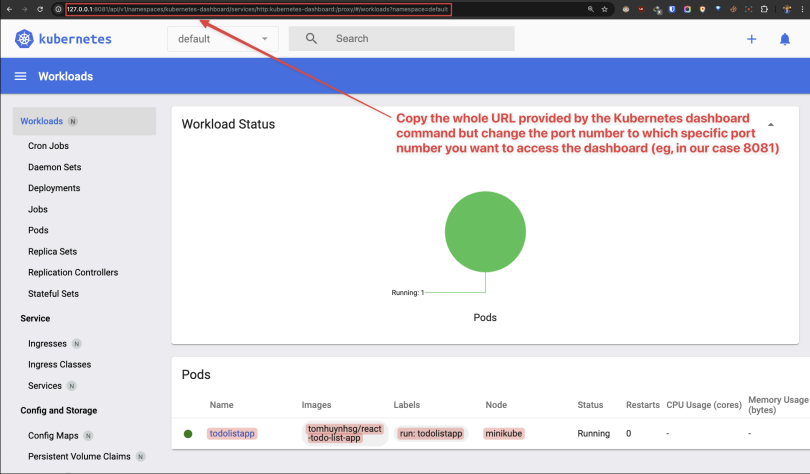The image size is (810, 474).
Task: Open the uBlock red shield extension
Action: pyautogui.click(x=641, y=9)
